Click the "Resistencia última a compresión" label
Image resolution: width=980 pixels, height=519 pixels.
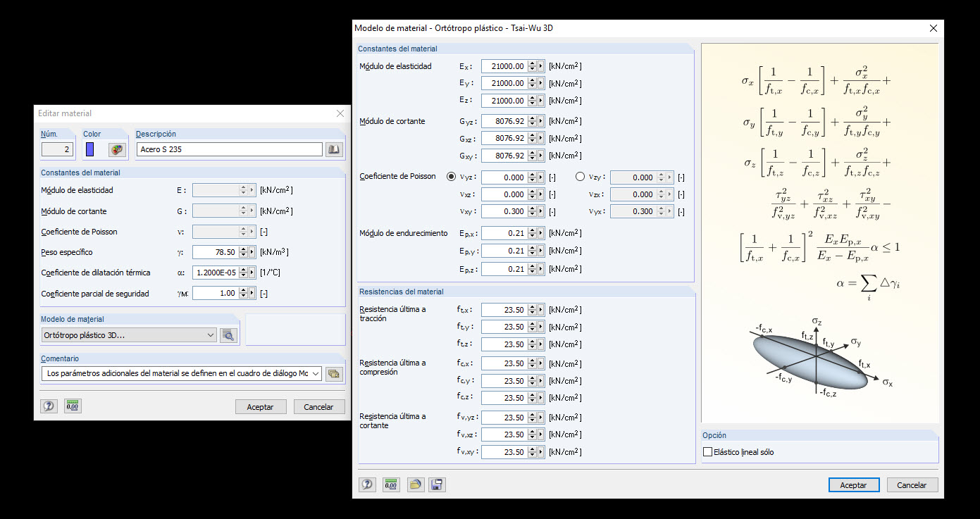(392, 368)
